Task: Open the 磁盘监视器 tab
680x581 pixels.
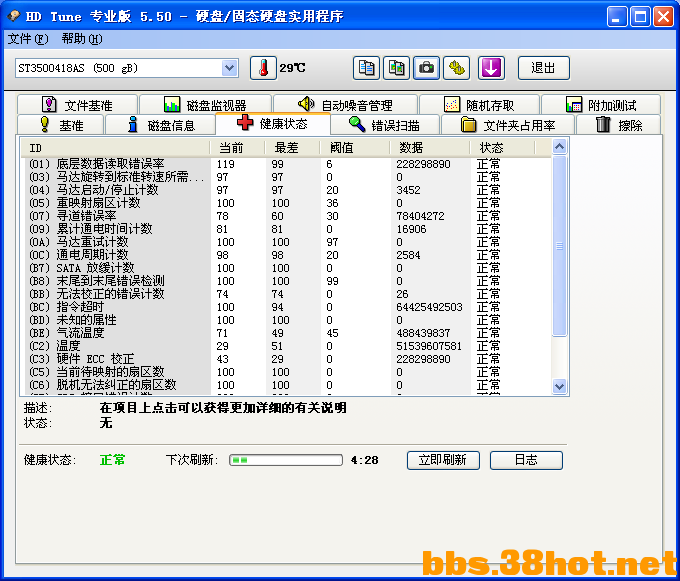Action: [x=206, y=105]
